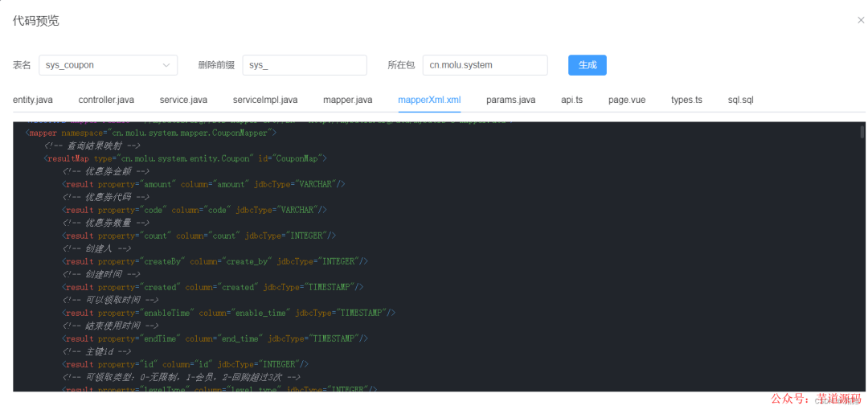868x410 pixels.
Task: Click the 优惠券金额 comment
Action: [x=106, y=171]
